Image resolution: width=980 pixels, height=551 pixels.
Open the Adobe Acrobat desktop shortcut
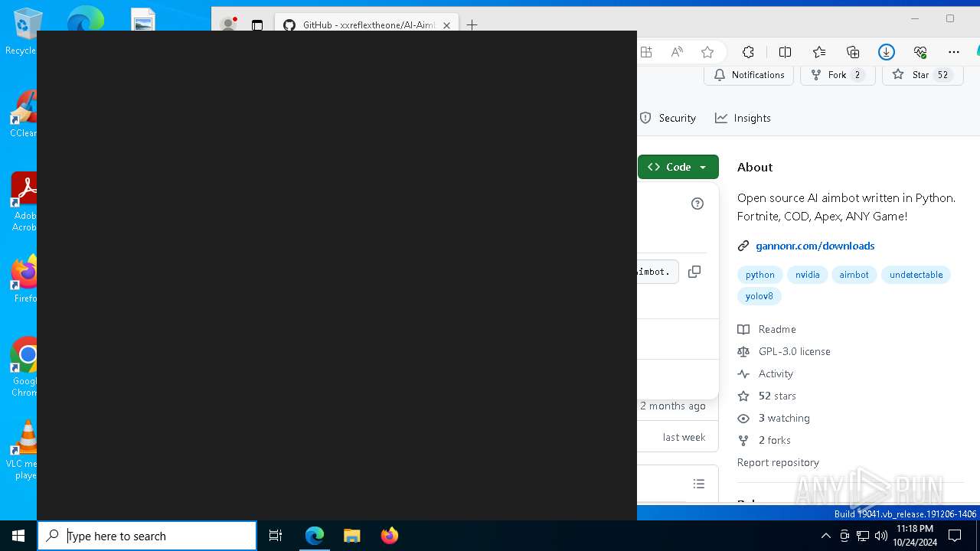23,202
